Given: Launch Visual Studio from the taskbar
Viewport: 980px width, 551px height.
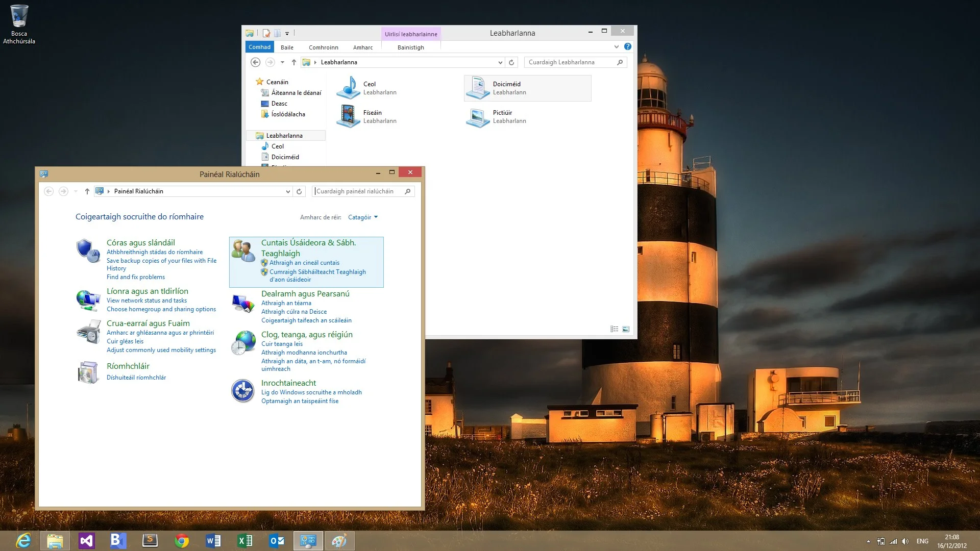Looking at the screenshot, I should click(86, 541).
